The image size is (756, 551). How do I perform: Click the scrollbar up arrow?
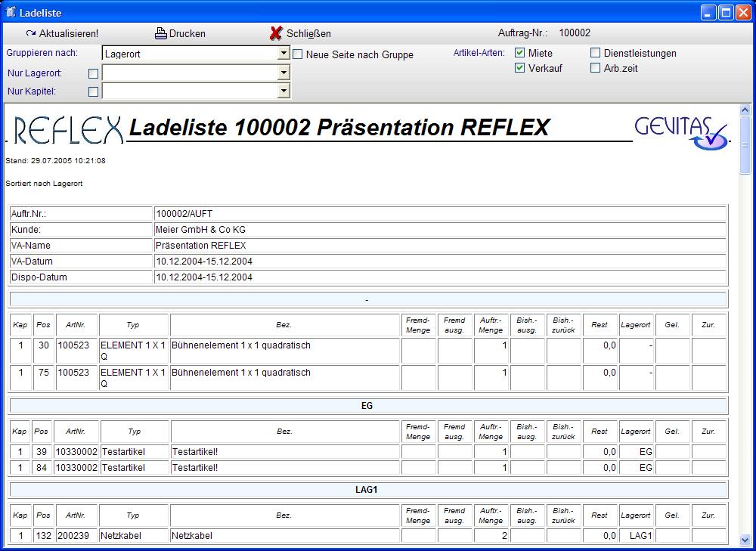pos(745,110)
